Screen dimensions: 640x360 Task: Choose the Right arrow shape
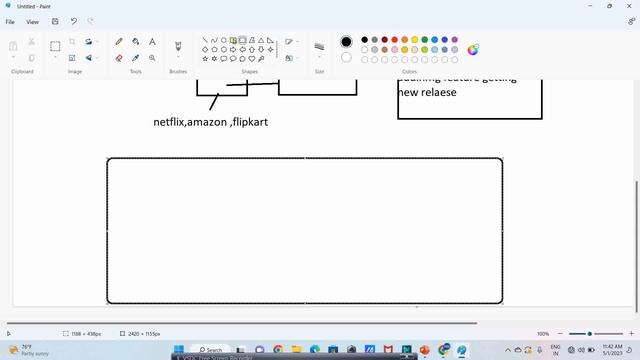233,49
